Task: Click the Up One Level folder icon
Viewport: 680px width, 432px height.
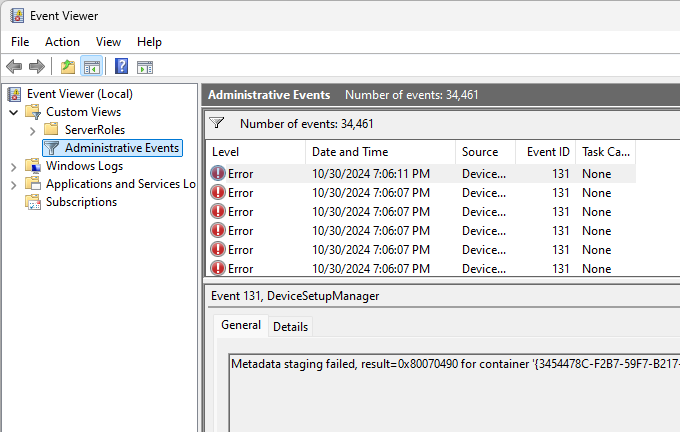Action: coord(67,67)
